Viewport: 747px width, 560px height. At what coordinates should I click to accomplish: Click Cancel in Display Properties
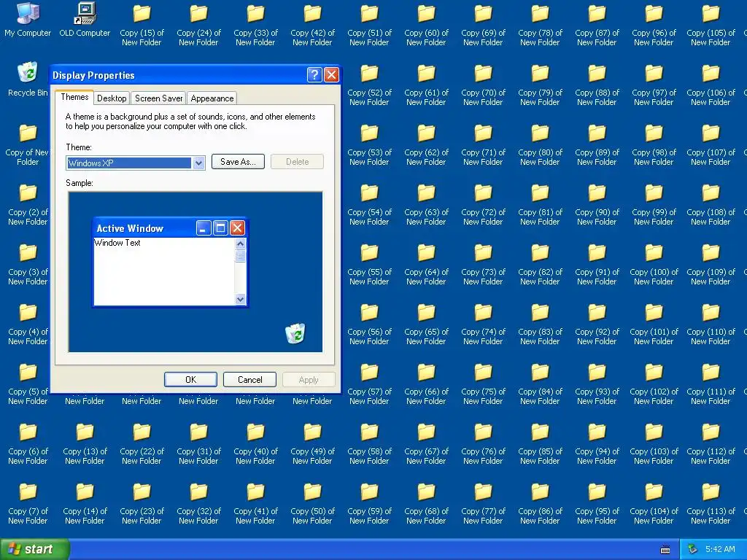[249, 379]
